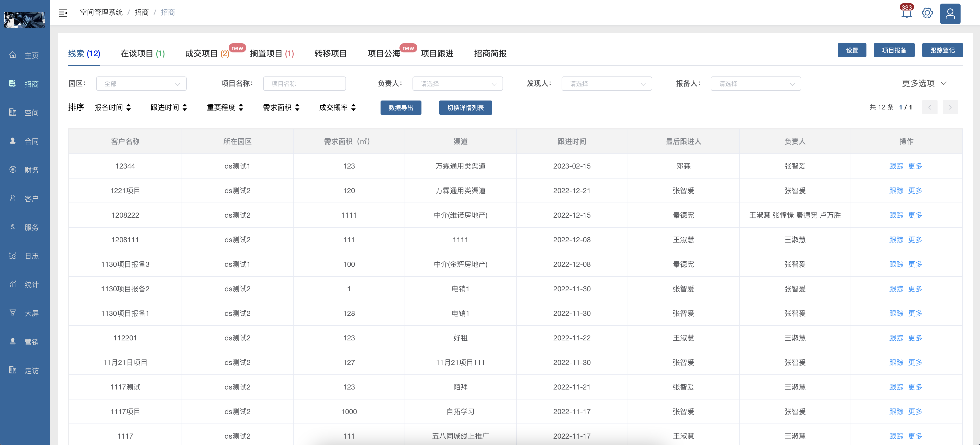The height and width of the screenshot is (445, 980).
Task: Select 五八同城线上推广 channel cell
Action: pos(460,436)
